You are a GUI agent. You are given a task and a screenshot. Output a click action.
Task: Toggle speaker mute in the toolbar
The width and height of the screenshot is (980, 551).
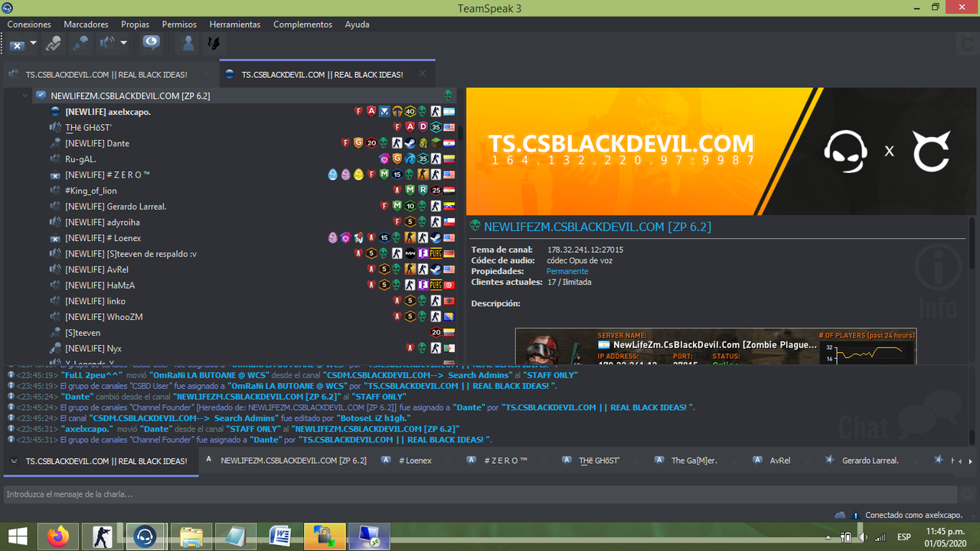[x=108, y=44]
